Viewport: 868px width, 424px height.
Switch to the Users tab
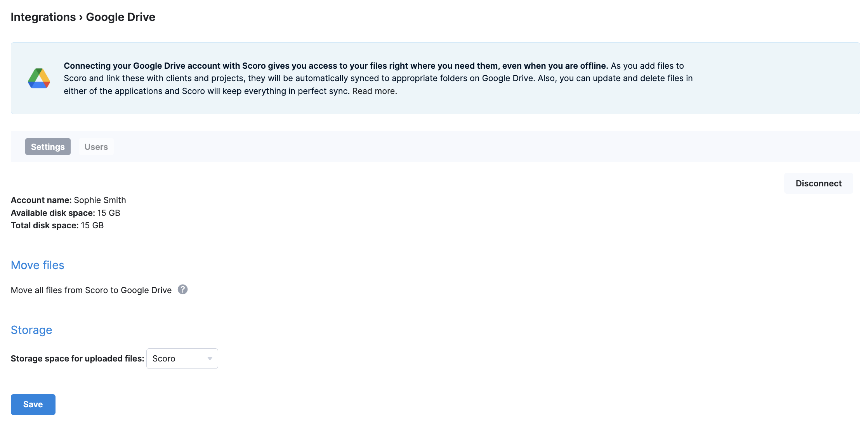(x=96, y=147)
